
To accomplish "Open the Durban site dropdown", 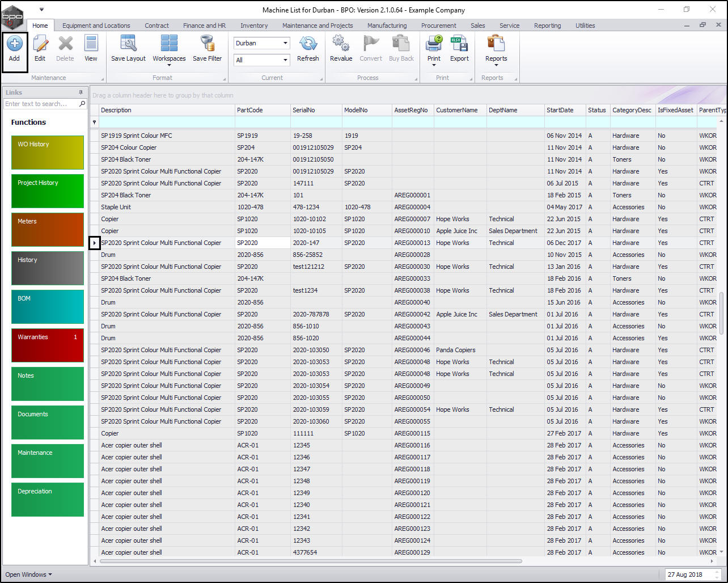I will point(284,43).
